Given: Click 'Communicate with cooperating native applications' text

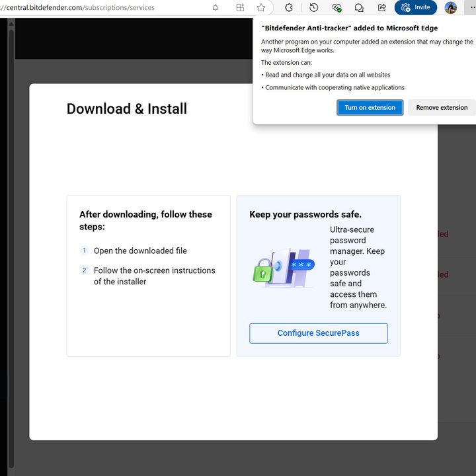Looking at the screenshot, I should point(335,87).
